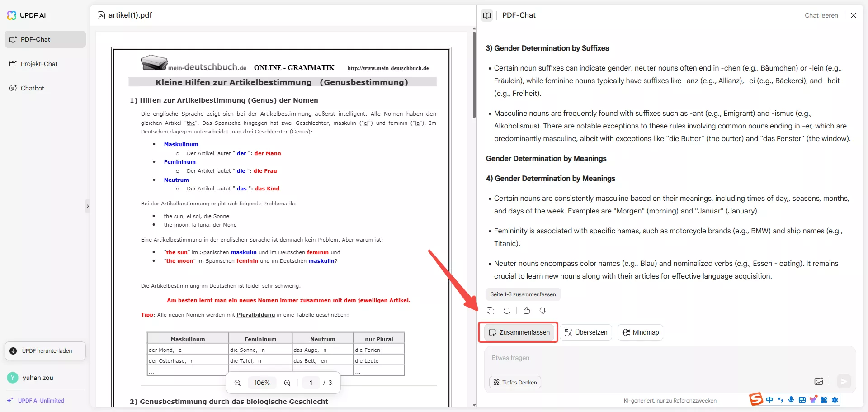Click the Seite 1-3 zusammenfassen chip
Viewport: 868px width, 412px height.
point(523,294)
